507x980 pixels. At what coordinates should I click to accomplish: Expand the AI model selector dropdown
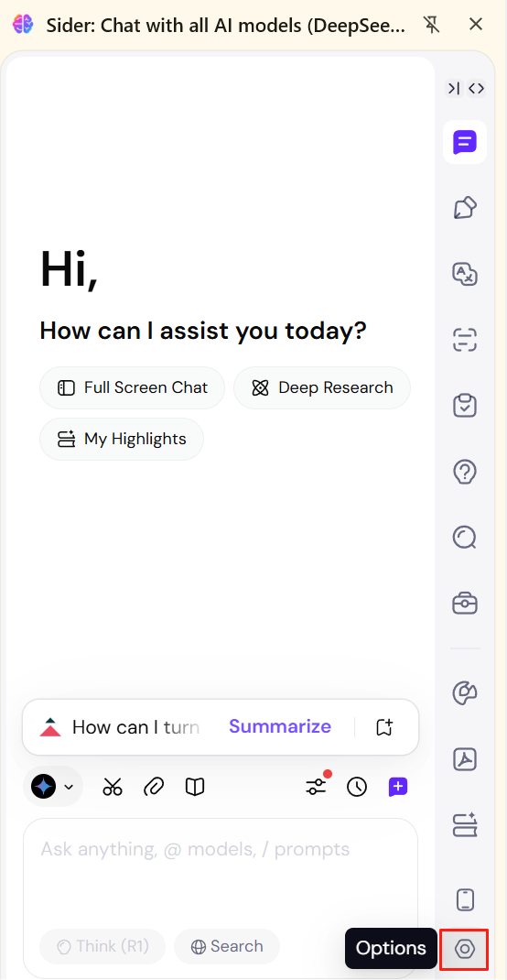(x=53, y=786)
